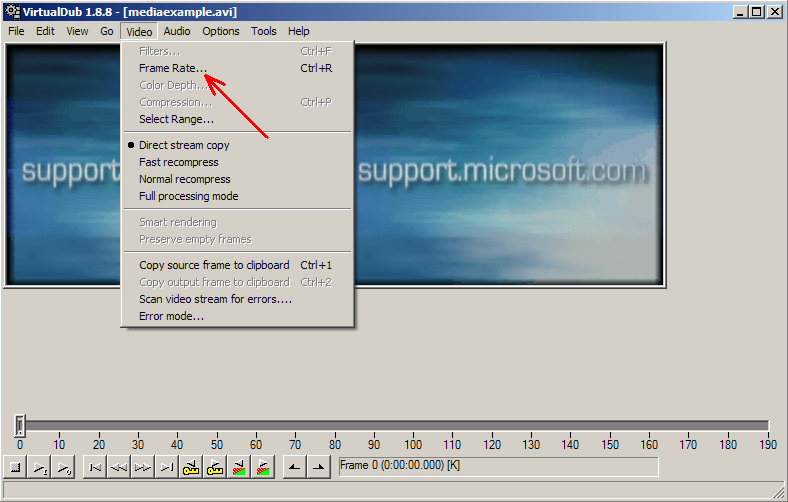Jump to the end of the video
This screenshot has width=788, height=502.
(167, 467)
